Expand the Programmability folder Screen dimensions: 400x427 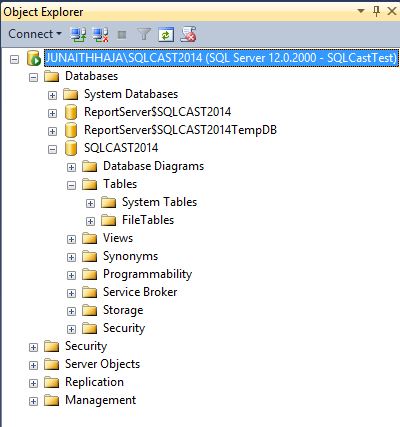[x=71, y=275]
